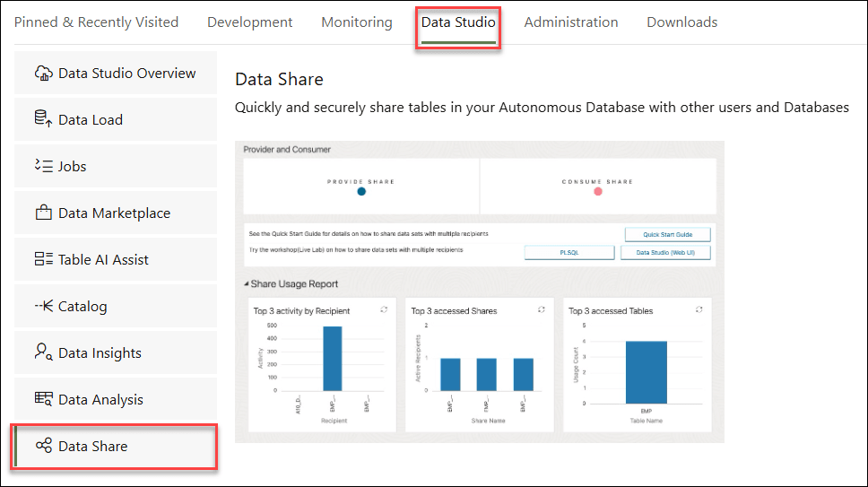Click the Catalog icon
Image resolution: width=868 pixels, height=487 pixels.
(44, 306)
